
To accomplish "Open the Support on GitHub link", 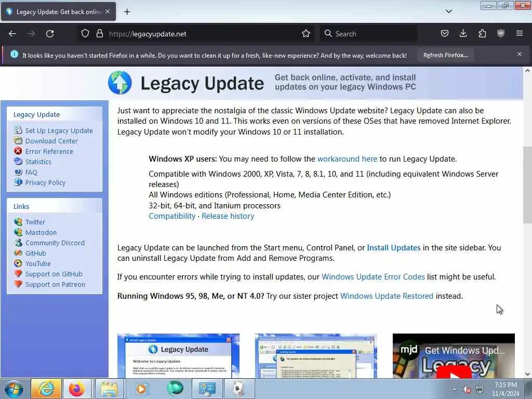I will tap(54, 274).
